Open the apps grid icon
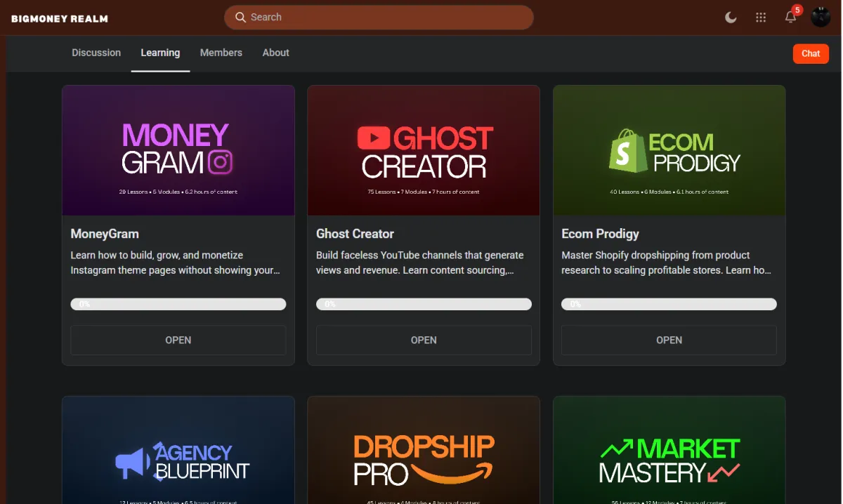This screenshot has width=843, height=504. (761, 18)
